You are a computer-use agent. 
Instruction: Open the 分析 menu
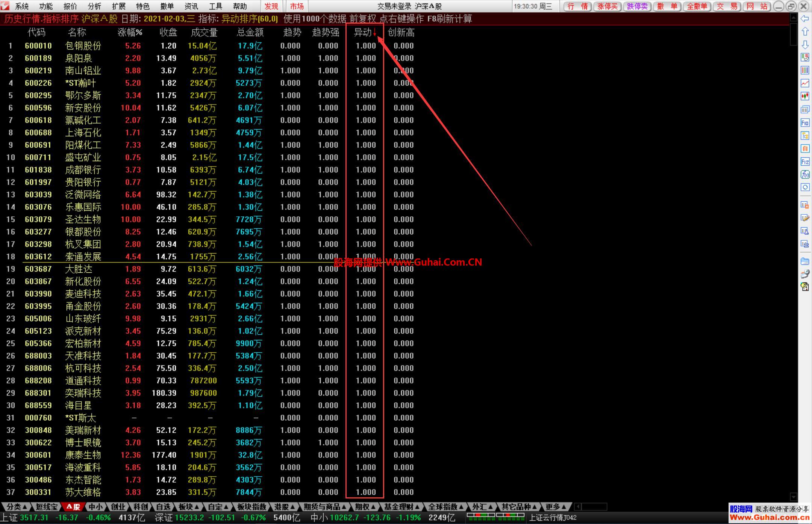tap(94, 6)
